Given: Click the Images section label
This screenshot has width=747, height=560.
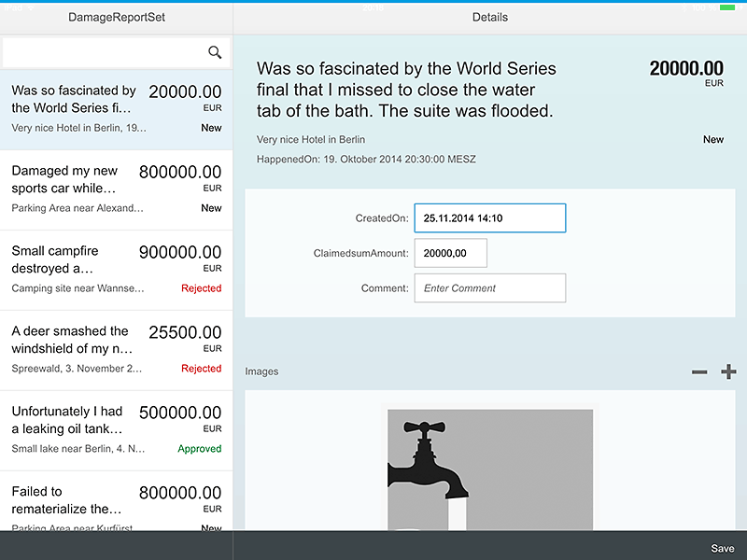Looking at the screenshot, I should [x=261, y=371].
